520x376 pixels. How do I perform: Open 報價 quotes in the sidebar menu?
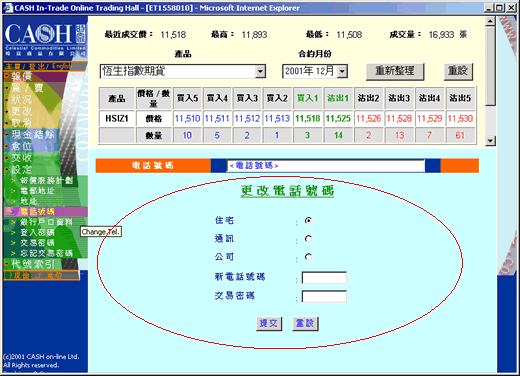tap(21, 76)
